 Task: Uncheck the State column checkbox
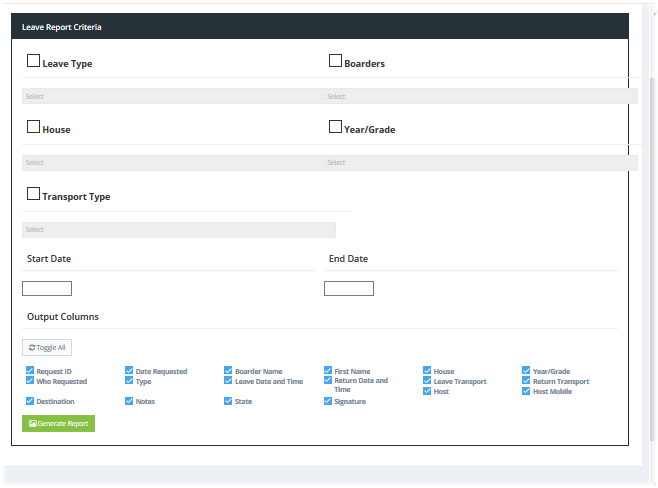[x=228, y=401]
